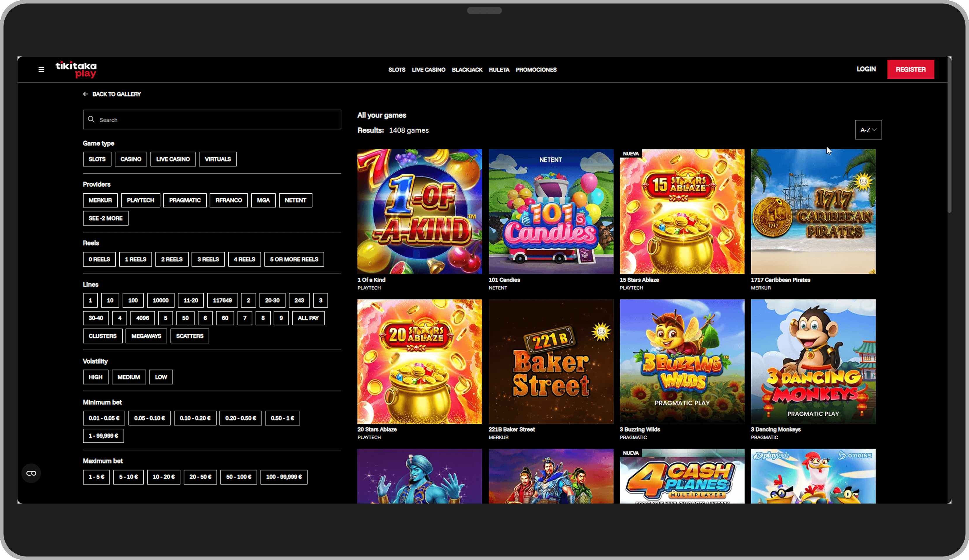
Task: Open the hamburger menu icon
Action: [41, 70]
